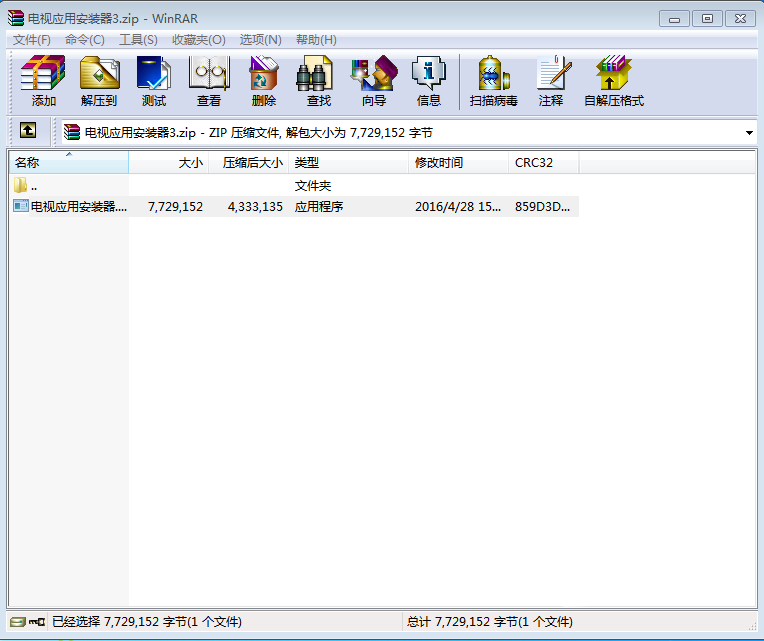Sort by Packed size (压缩后大小) header
This screenshot has height=641, width=764.
tap(248, 163)
